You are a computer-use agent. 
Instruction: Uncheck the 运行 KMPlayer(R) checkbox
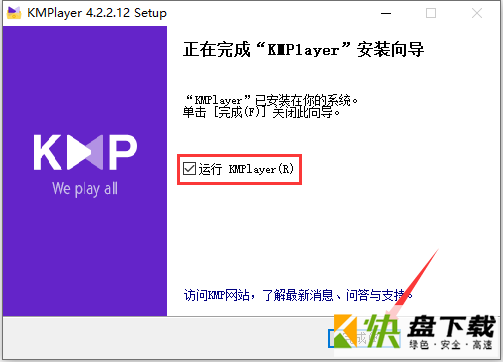(189, 169)
